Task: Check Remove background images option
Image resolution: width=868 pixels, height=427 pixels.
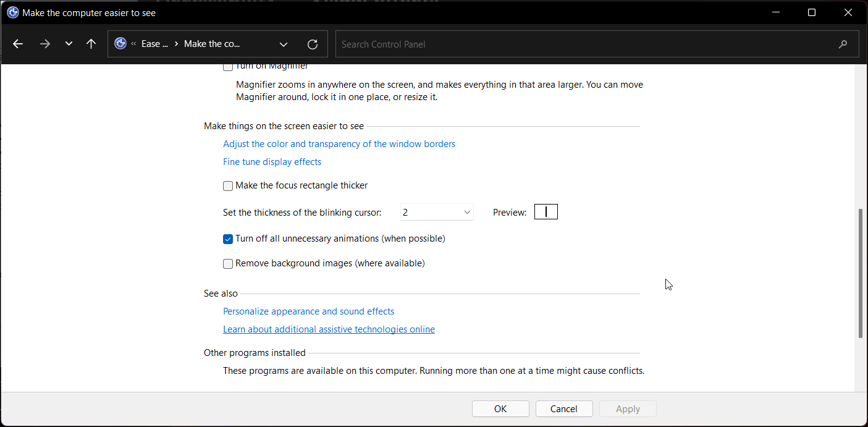Action: (228, 263)
